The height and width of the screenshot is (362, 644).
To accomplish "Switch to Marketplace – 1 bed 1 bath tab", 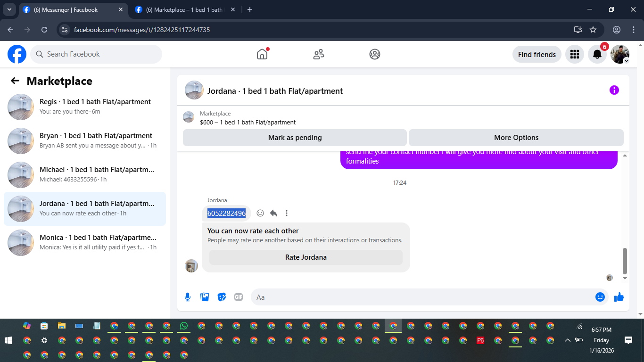I will (185, 9).
